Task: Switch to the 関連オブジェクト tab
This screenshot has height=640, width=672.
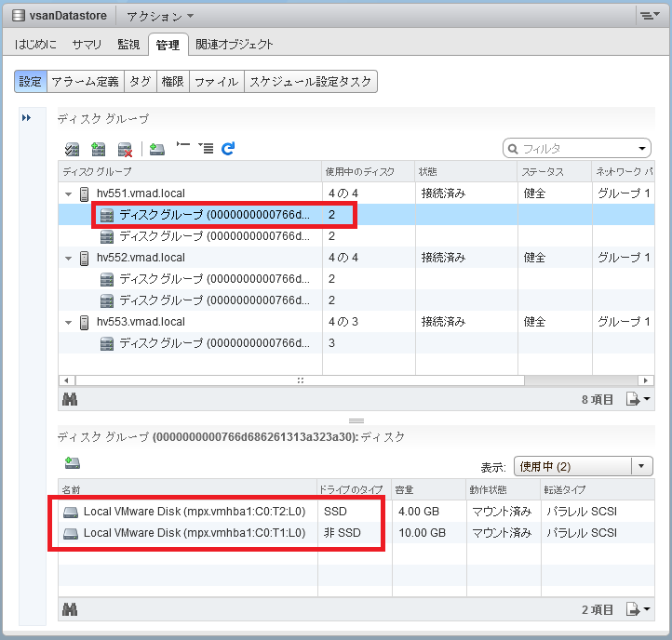Action: pos(235,44)
